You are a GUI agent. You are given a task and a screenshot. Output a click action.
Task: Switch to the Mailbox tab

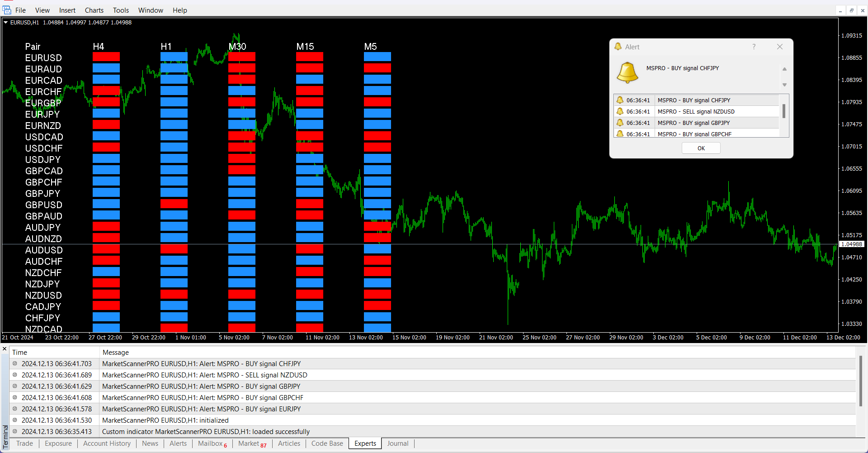click(210, 443)
